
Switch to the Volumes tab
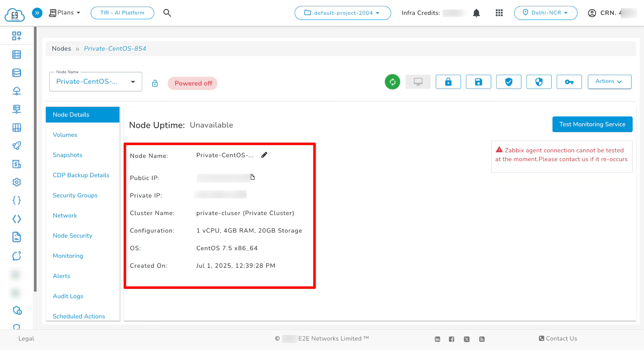(65, 135)
